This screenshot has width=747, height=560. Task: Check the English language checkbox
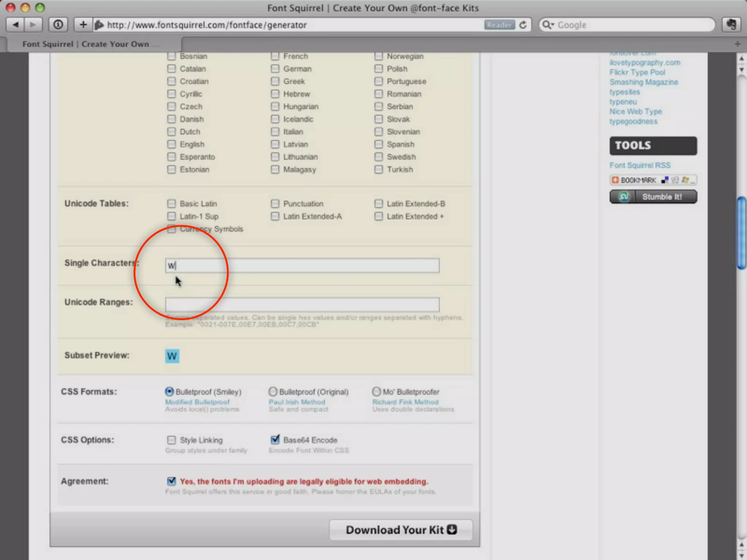tap(171, 144)
